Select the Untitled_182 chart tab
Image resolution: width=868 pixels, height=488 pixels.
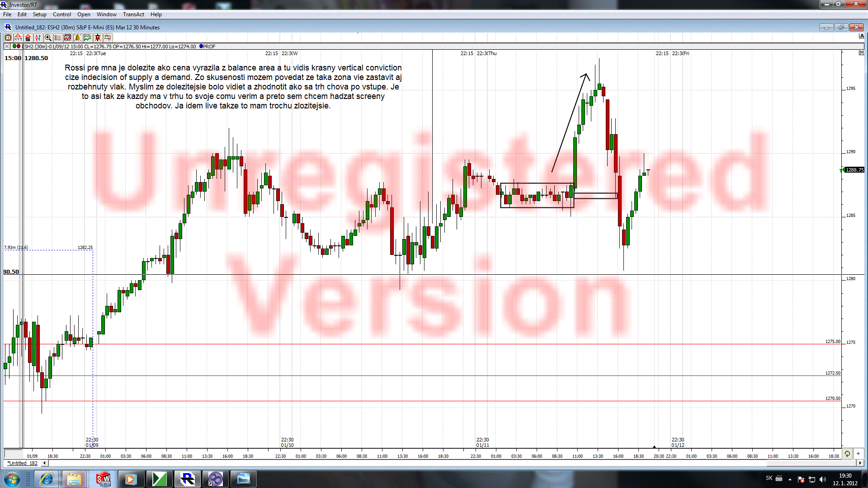tap(23, 463)
